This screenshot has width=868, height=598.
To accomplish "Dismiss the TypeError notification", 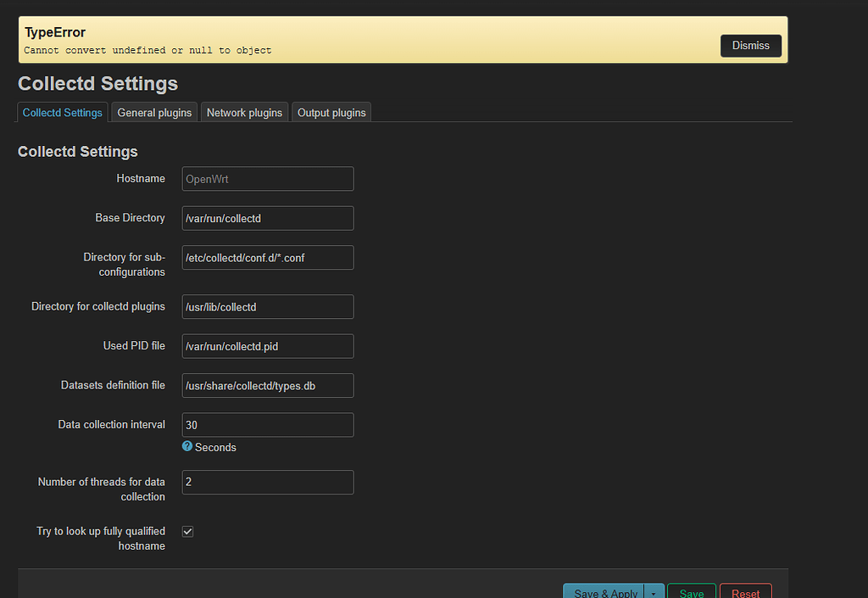I will click(x=750, y=46).
